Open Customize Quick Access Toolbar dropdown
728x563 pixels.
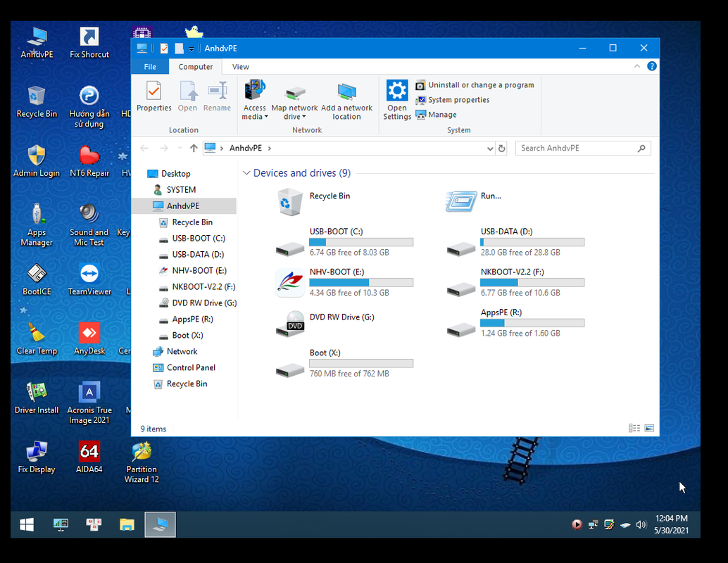point(192,49)
